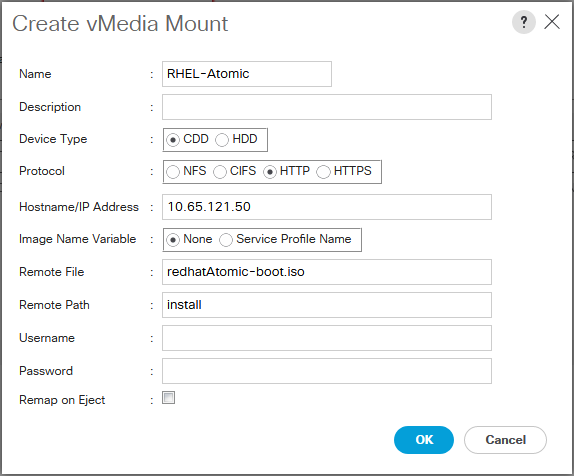Select the CDD device type
574x476 pixels.
173,140
